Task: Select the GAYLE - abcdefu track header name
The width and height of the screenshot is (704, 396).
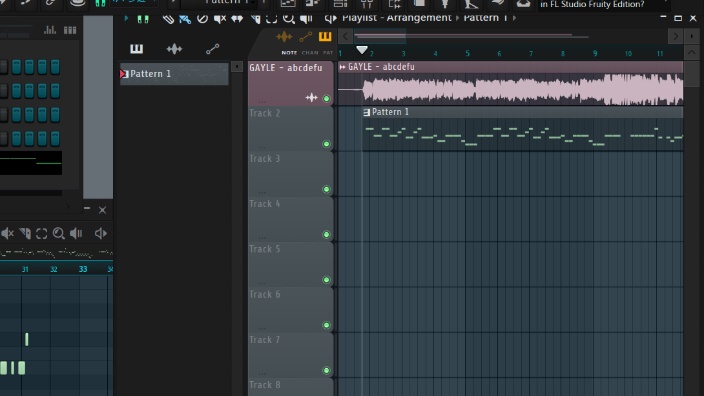Action: (286, 68)
